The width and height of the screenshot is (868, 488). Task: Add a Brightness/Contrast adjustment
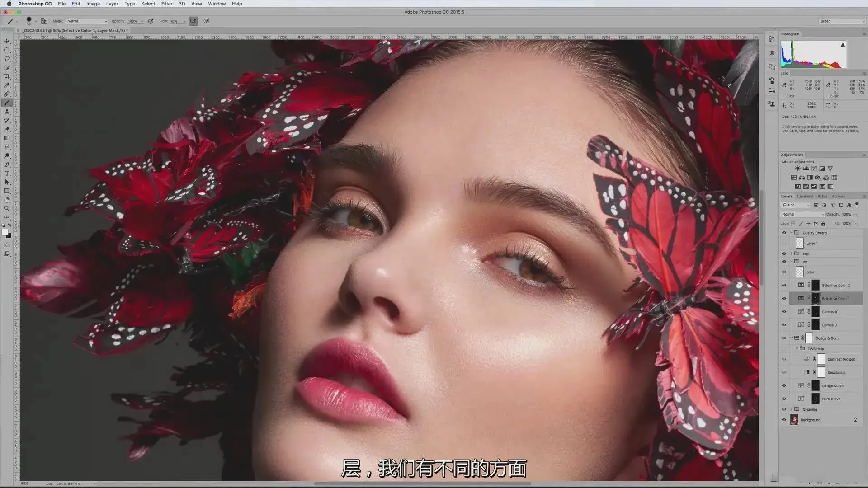tap(797, 169)
